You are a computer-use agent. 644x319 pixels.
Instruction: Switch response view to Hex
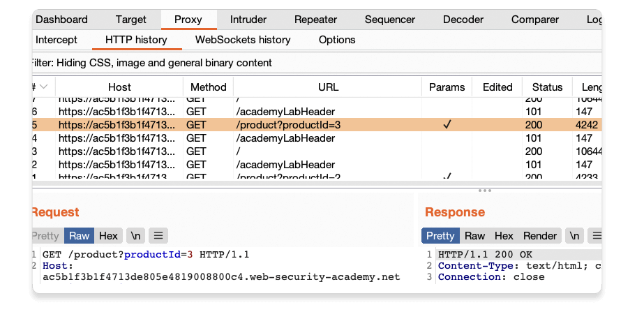pos(504,236)
